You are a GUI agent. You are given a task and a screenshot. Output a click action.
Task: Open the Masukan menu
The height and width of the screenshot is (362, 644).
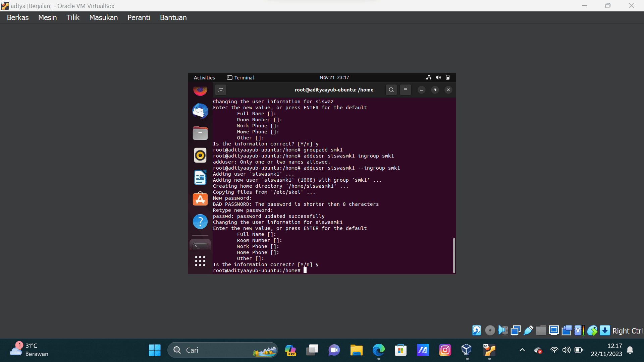pos(103,18)
